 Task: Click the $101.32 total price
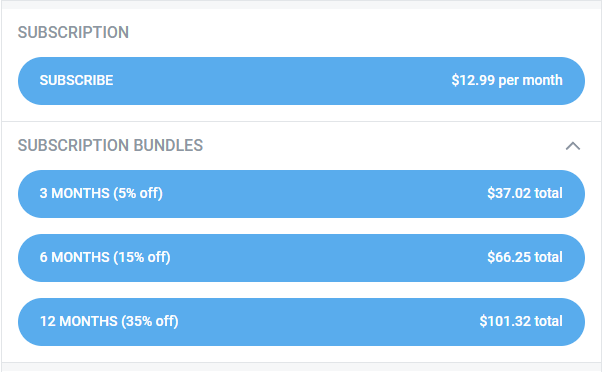(521, 321)
